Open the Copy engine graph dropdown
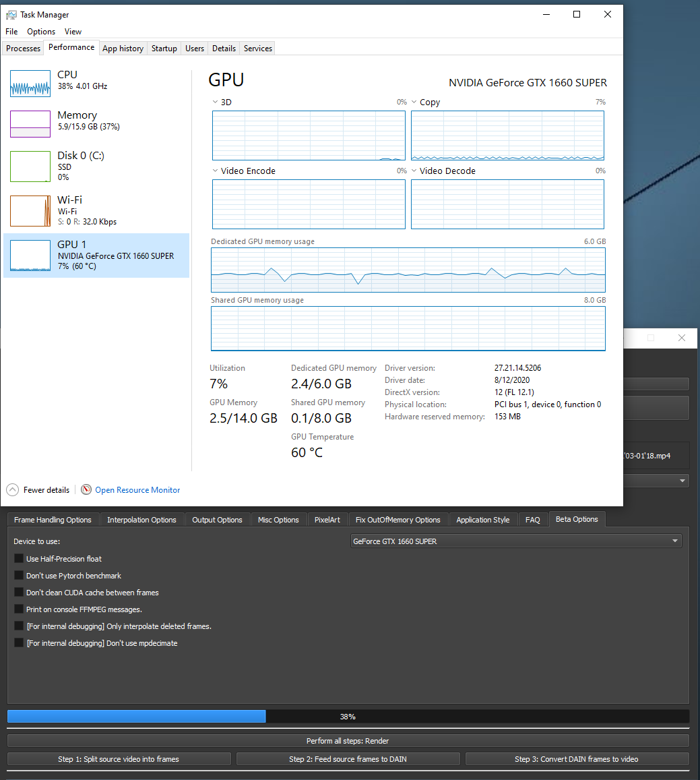 tap(414, 102)
